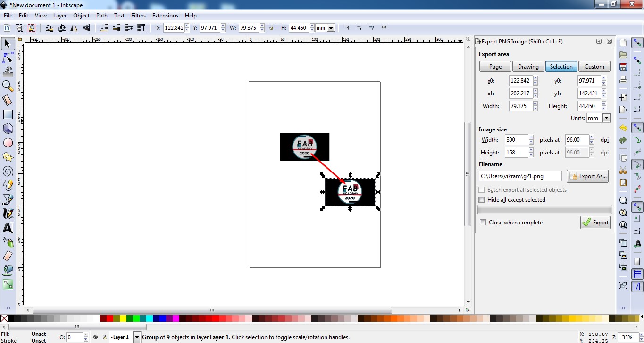644x343 pixels.
Task: Select the Tweak tool
Action: pyautogui.click(x=8, y=72)
